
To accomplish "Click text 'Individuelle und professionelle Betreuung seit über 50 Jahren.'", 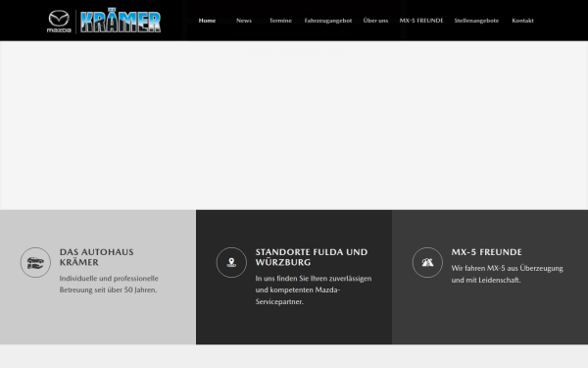I will [x=109, y=285].
